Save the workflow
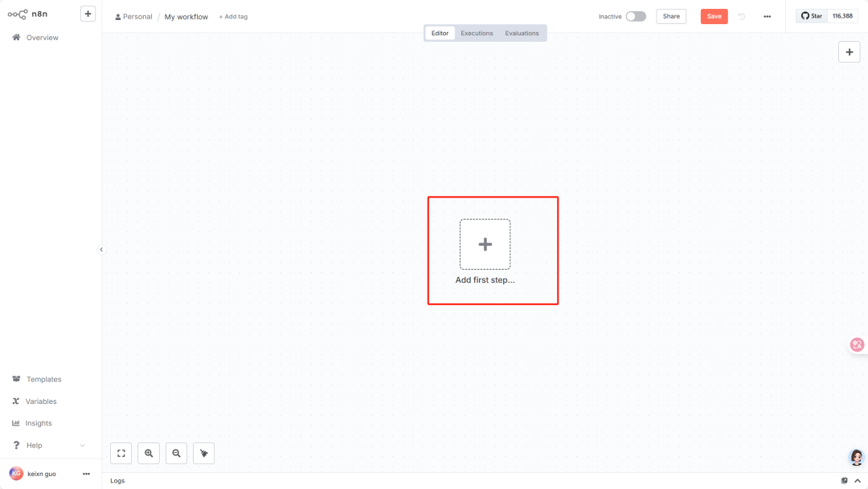The image size is (868, 489). tap(714, 17)
